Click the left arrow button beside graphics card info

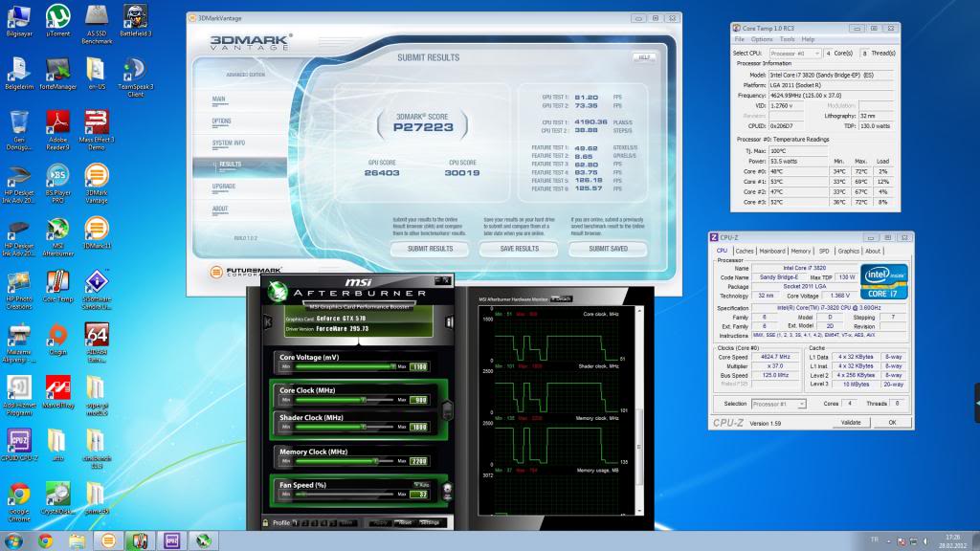[268, 321]
